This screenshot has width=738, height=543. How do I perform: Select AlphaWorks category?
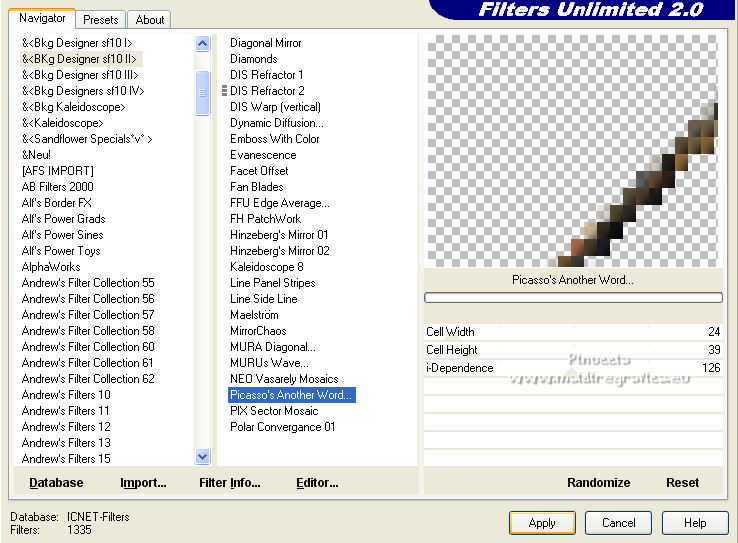pyautogui.click(x=51, y=267)
